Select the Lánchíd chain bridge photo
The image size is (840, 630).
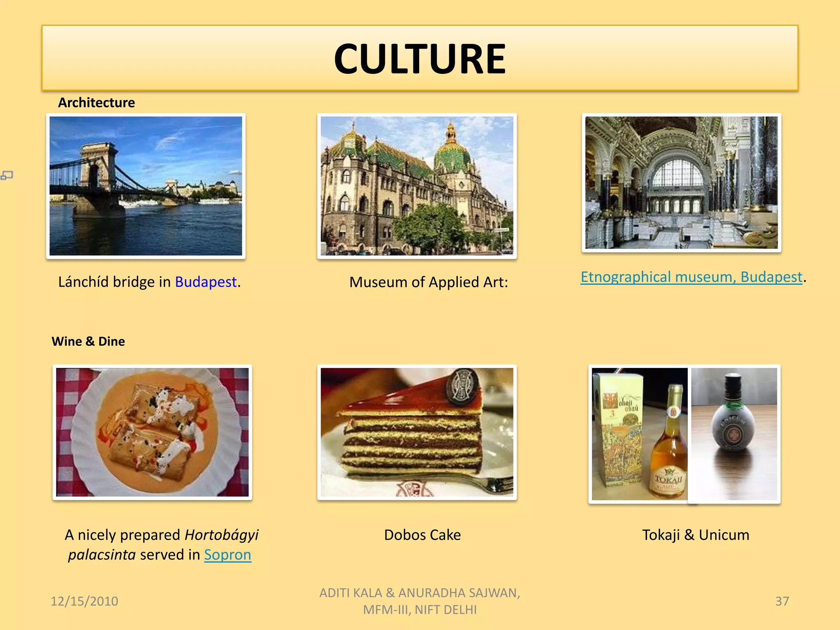click(x=146, y=186)
